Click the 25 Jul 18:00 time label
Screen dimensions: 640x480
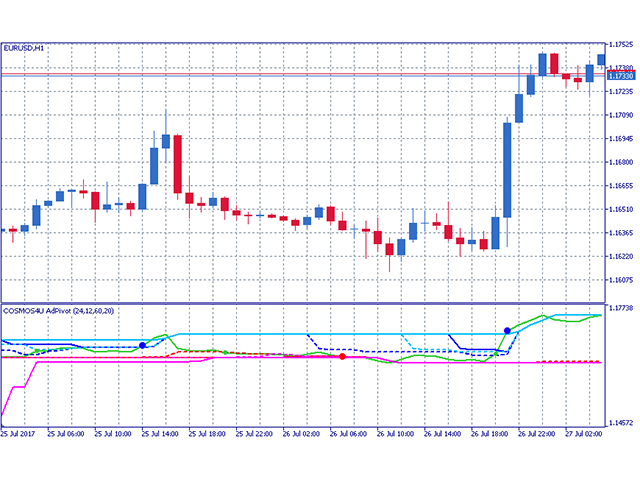(x=211, y=435)
